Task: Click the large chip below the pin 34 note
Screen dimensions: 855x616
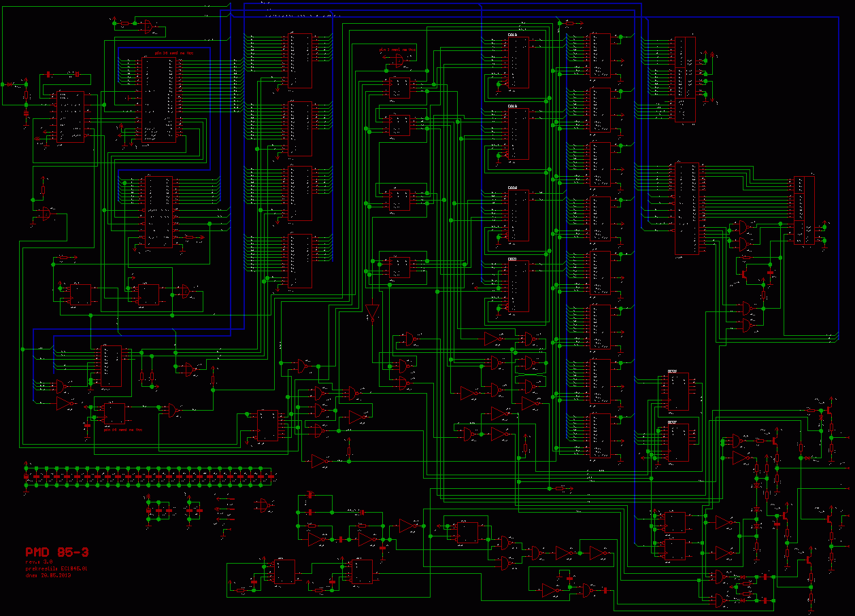Action: click(160, 99)
